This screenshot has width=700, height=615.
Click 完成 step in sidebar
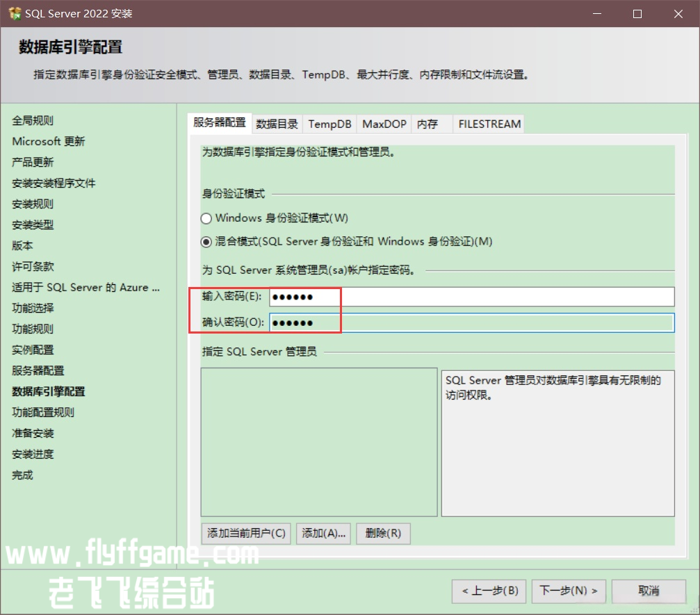22,475
